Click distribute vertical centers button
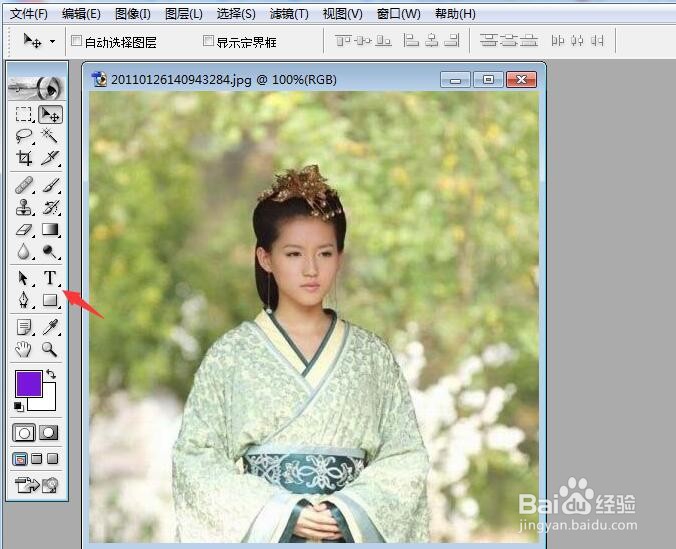 [x=509, y=41]
